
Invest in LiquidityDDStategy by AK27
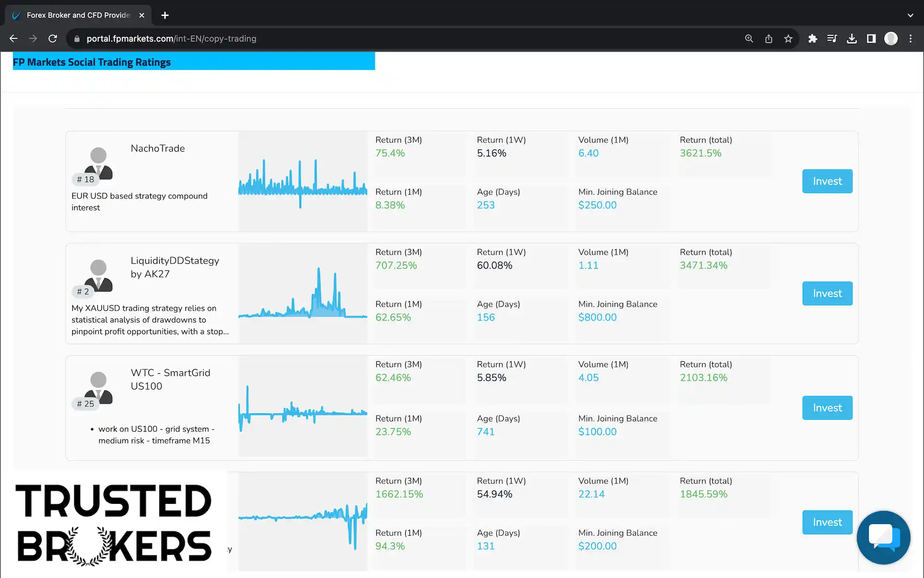(x=827, y=293)
